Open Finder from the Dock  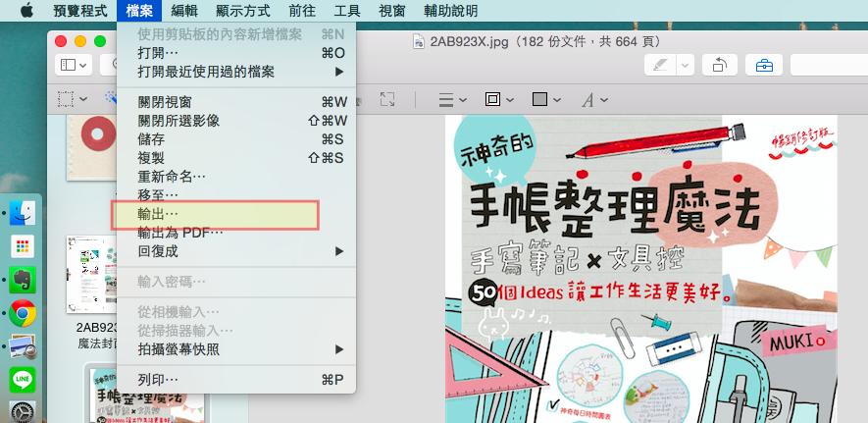(x=23, y=213)
